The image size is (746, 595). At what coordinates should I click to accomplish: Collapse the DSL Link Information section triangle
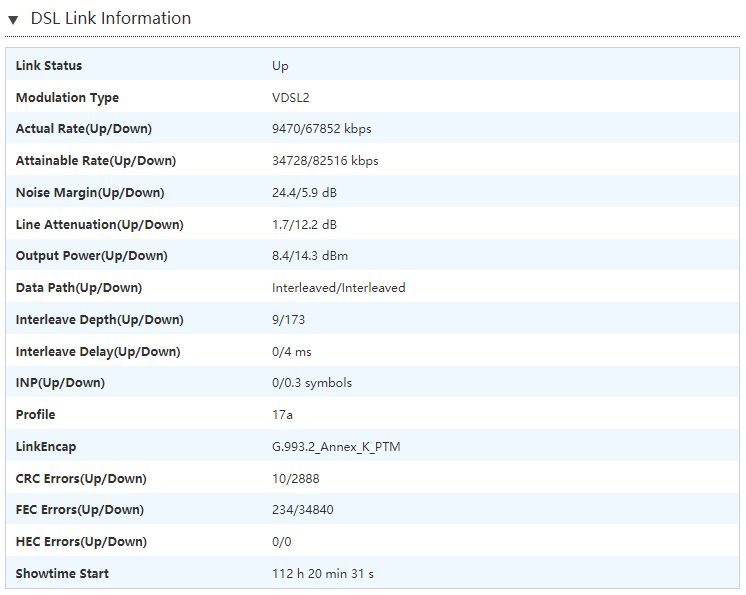click(x=13, y=19)
